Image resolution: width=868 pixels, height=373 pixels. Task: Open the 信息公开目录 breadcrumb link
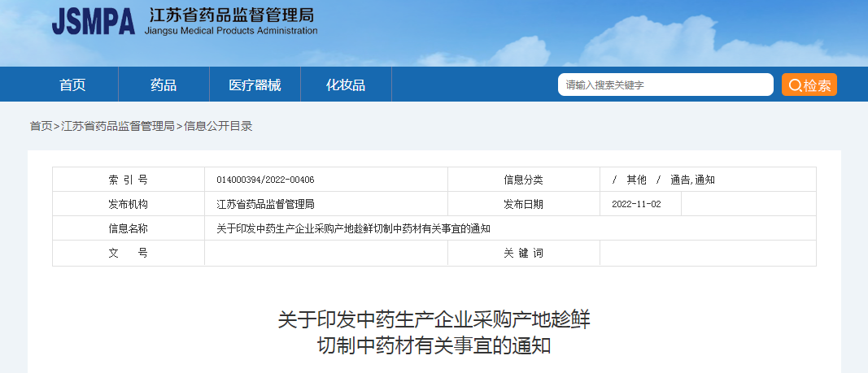(218, 126)
